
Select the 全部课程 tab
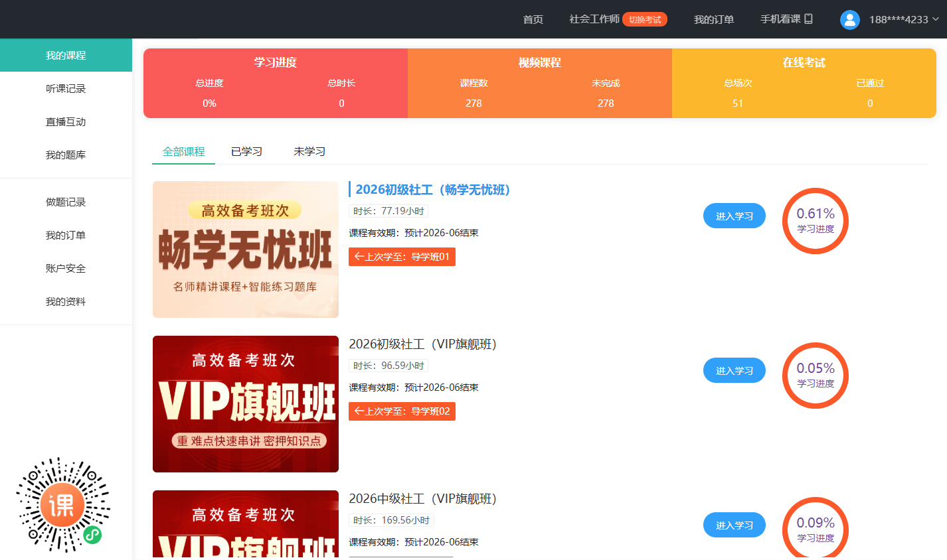click(x=184, y=152)
